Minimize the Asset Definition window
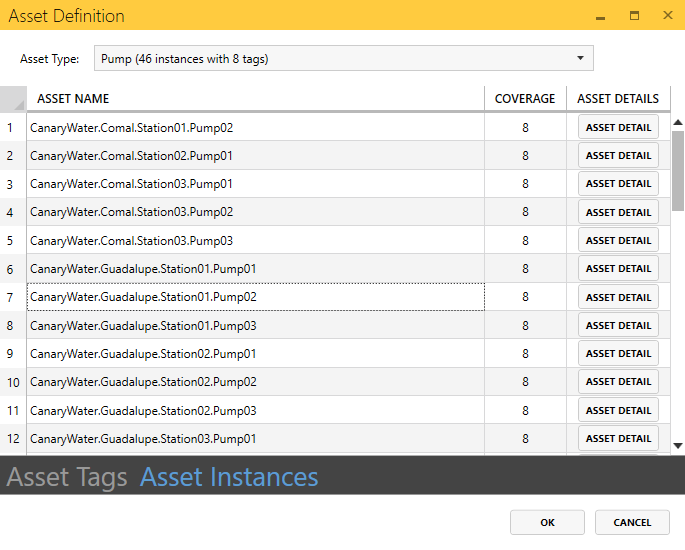 pos(601,16)
